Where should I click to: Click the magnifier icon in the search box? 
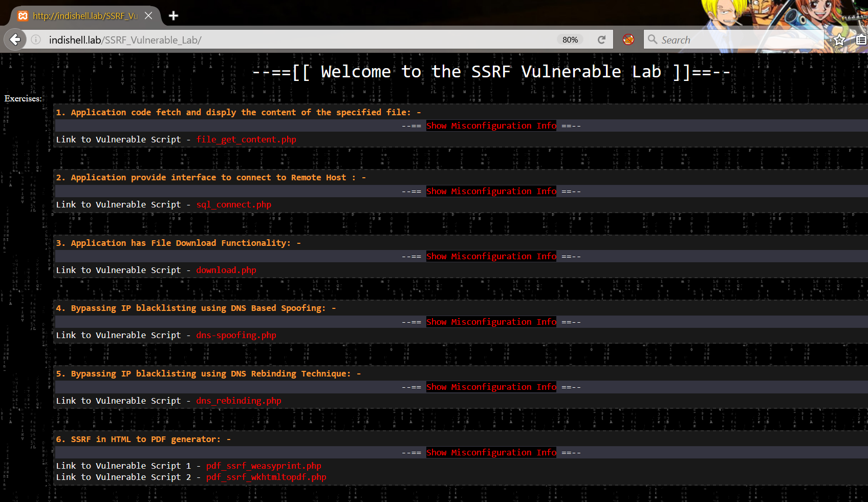click(653, 39)
